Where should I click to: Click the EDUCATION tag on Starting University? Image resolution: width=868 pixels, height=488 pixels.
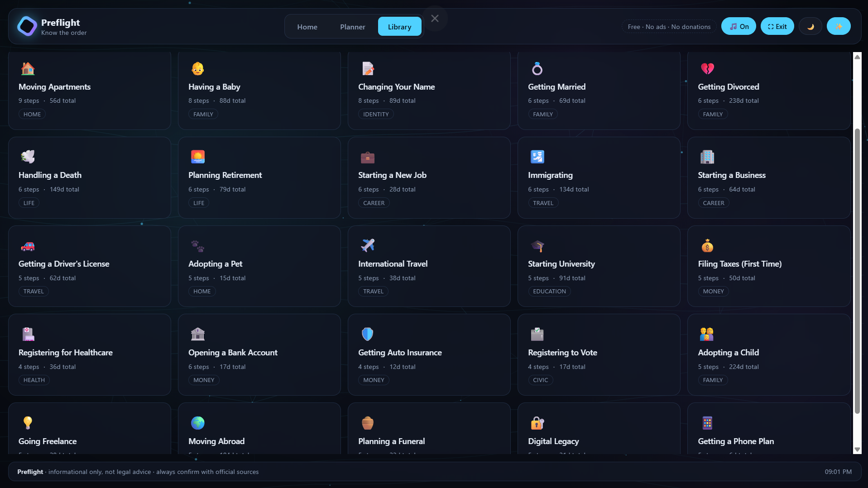[549, 291]
